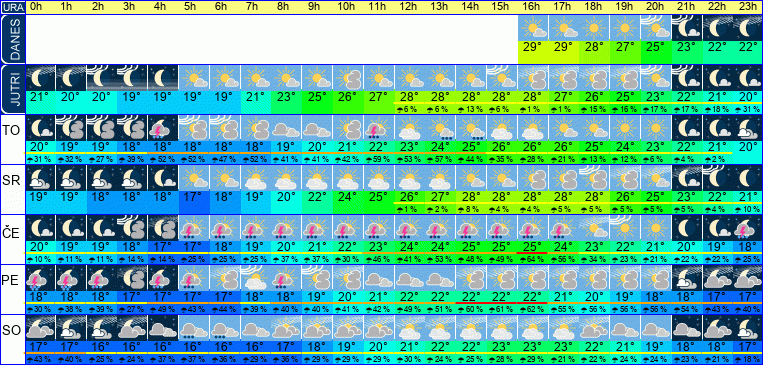
Task: Select the SR row 5h sunny icon
Action: (193, 178)
